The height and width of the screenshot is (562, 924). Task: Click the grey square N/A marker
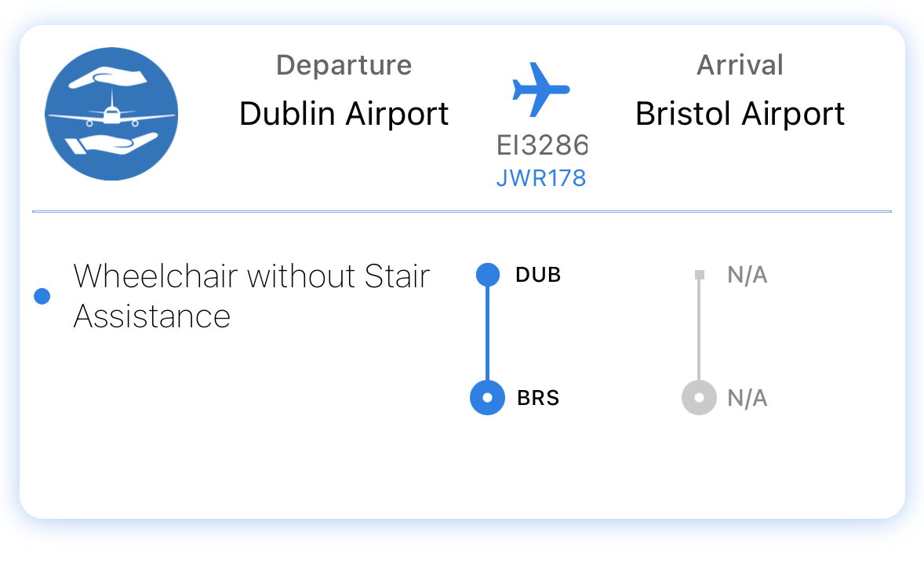point(700,275)
